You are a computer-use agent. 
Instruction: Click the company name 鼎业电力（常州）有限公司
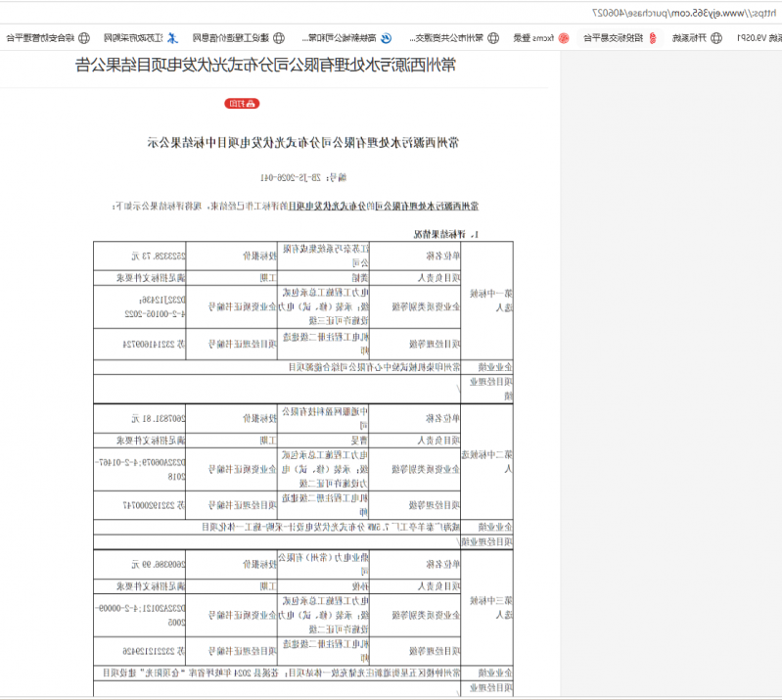(x=324, y=564)
